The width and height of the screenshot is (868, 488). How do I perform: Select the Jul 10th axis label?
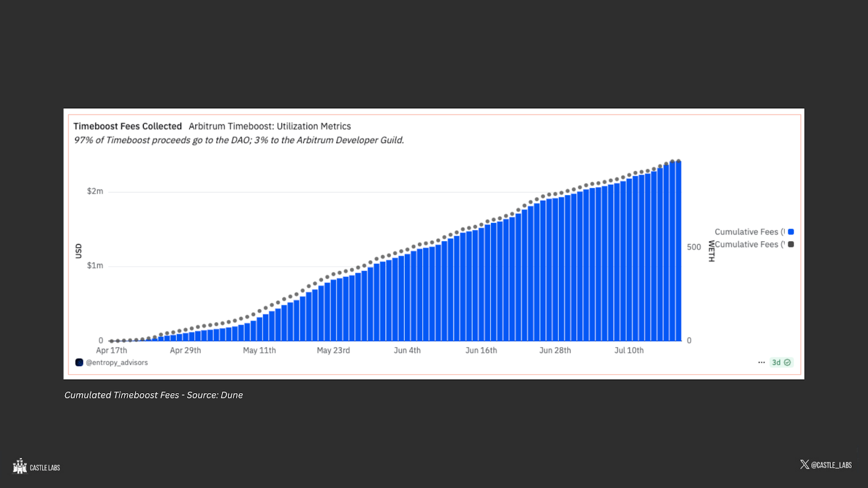coord(629,350)
